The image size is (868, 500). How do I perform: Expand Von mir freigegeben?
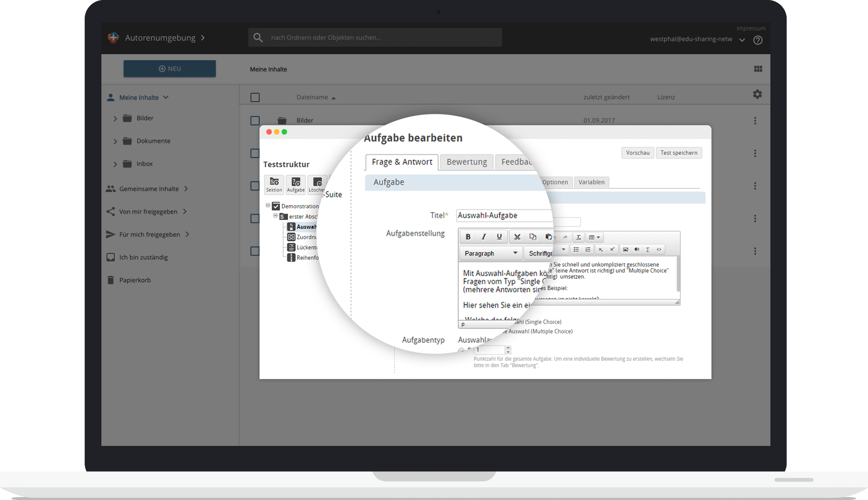point(185,212)
